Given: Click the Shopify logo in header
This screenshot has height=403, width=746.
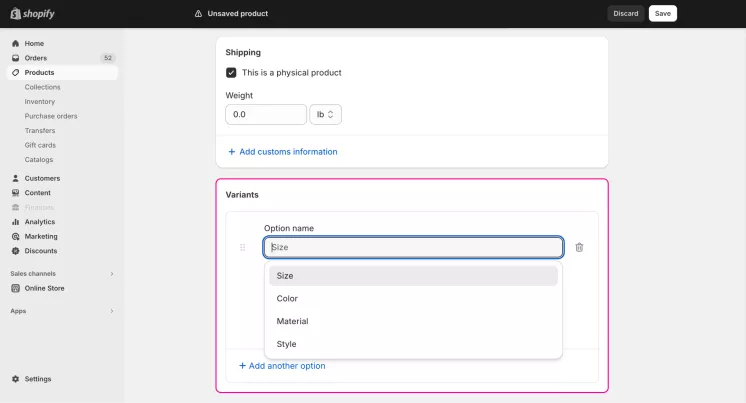Looking at the screenshot, I should coord(33,14).
